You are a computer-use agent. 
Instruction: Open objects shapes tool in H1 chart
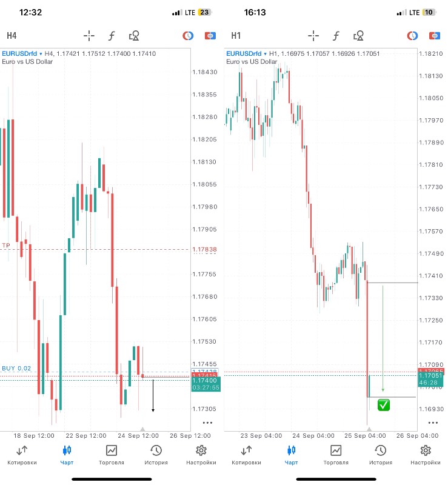point(359,35)
